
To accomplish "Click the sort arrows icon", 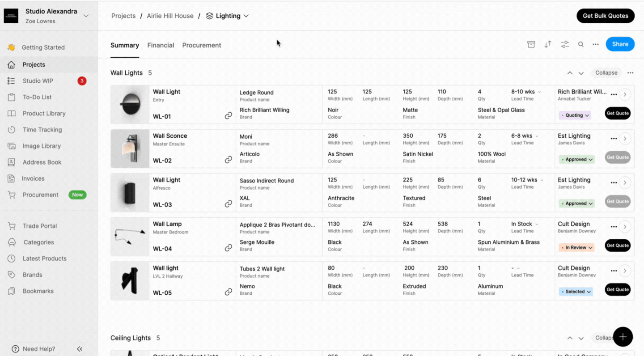I will [548, 44].
